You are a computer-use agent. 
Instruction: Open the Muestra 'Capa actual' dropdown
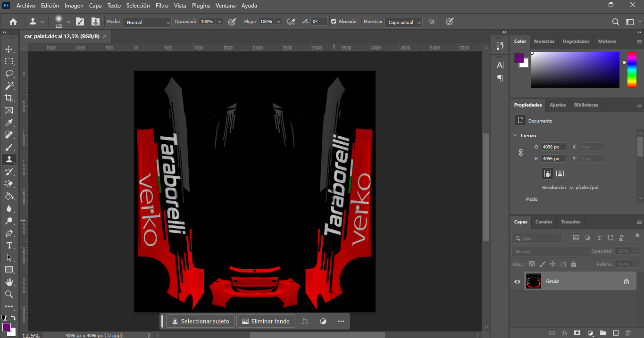point(403,22)
